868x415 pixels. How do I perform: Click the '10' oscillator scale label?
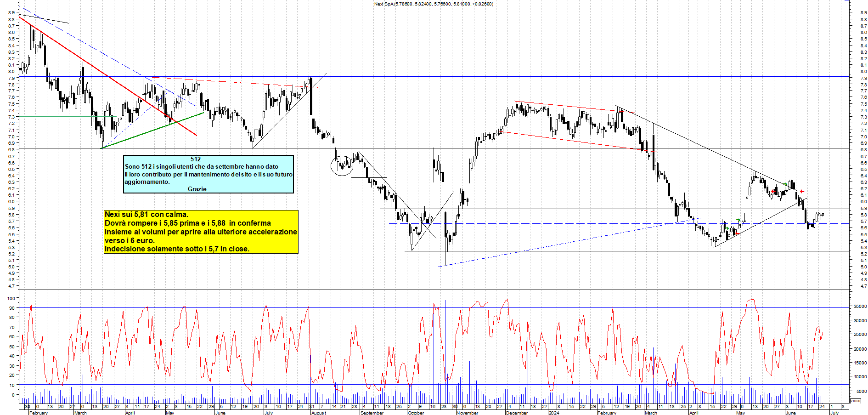tap(12, 385)
